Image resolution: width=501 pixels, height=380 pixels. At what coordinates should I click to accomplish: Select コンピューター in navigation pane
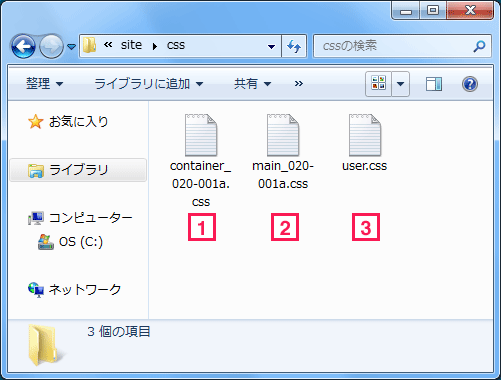(91, 218)
